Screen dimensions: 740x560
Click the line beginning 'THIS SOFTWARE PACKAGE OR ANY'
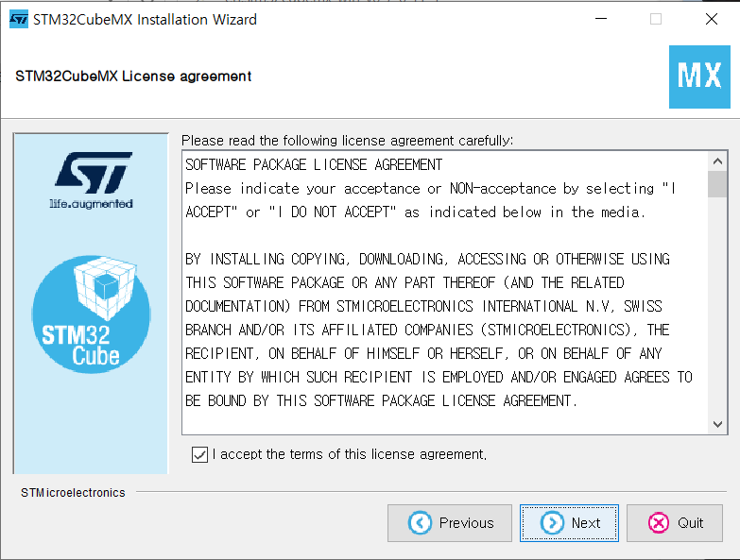[404, 282]
